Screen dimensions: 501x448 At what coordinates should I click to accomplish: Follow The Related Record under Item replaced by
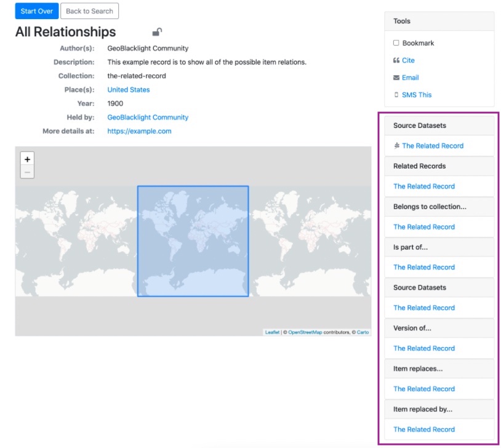click(x=423, y=430)
